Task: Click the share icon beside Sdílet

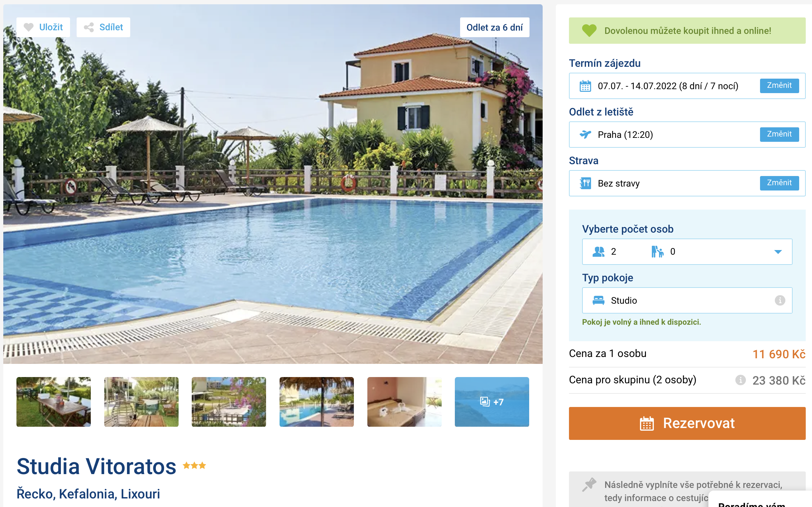Action: pyautogui.click(x=89, y=27)
